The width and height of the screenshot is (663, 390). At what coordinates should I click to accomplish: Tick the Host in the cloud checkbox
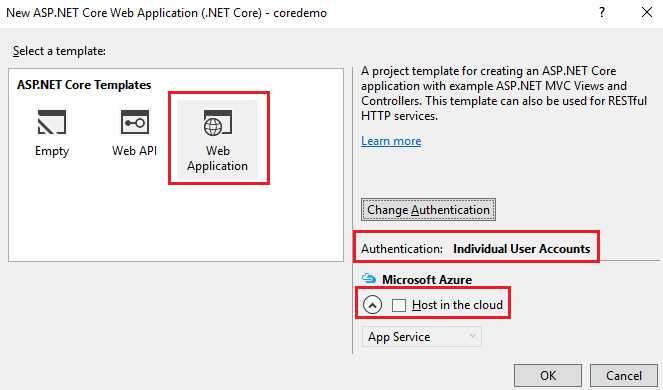click(399, 305)
